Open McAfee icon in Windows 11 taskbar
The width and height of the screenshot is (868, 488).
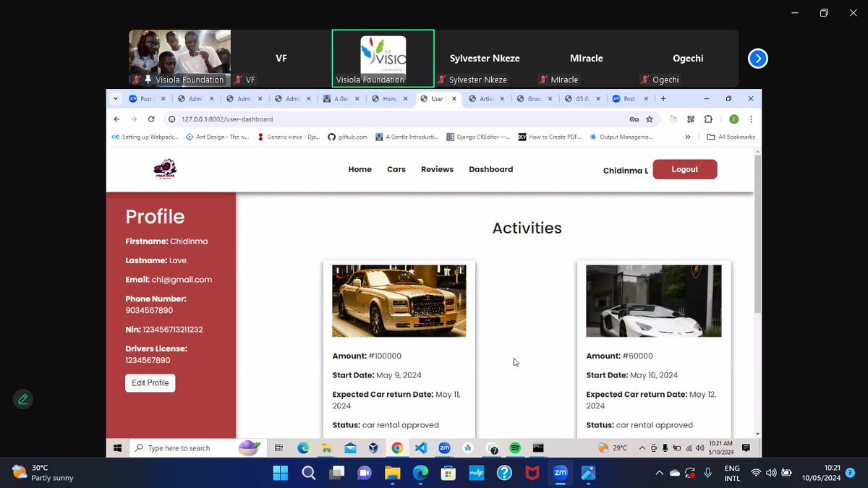(532, 474)
